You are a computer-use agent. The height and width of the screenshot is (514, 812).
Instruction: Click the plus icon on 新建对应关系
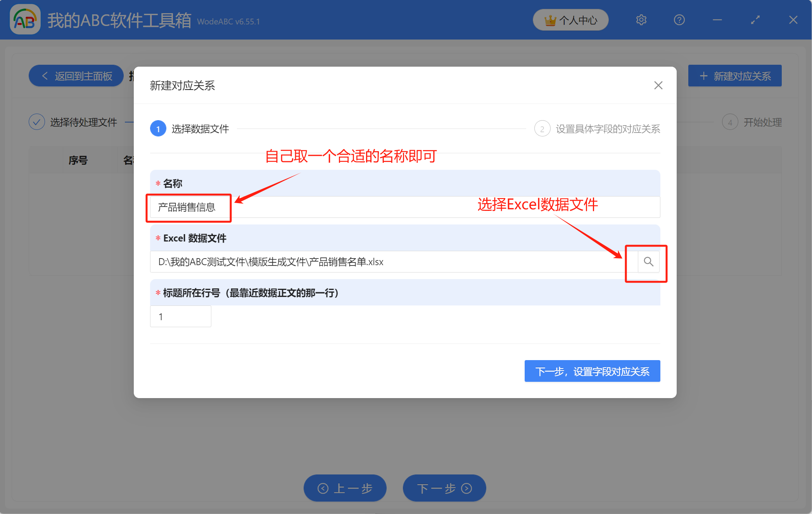click(703, 76)
